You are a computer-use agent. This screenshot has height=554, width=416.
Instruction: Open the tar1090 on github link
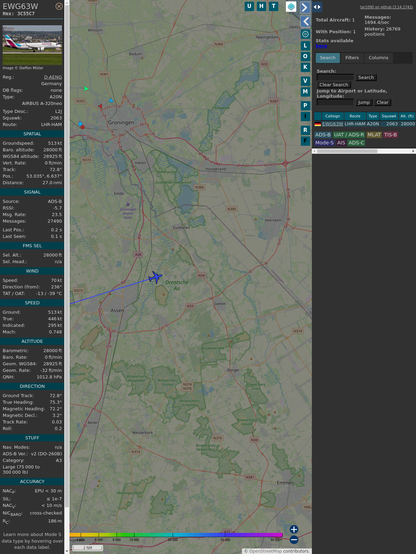(x=386, y=7)
